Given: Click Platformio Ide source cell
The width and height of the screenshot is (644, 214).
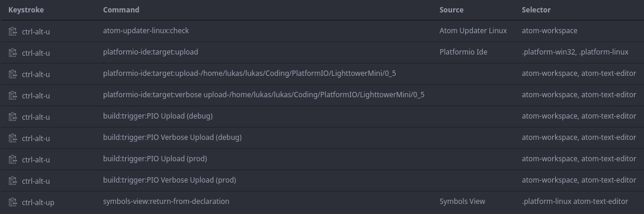Looking at the screenshot, I should coord(463,52).
